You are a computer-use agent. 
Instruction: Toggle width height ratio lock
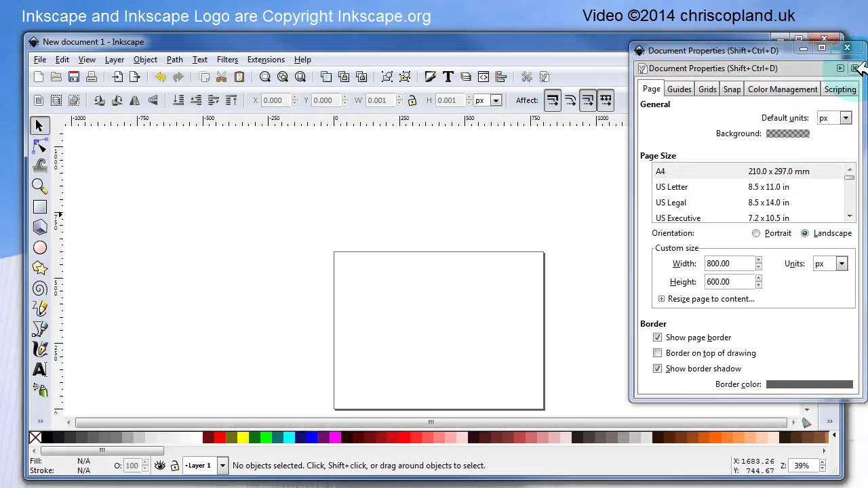click(412, 100)
